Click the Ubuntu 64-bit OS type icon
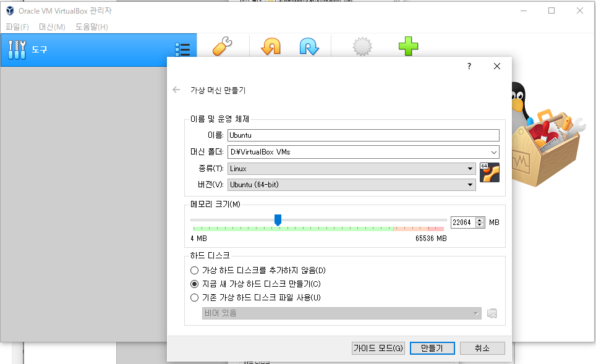596x364 pixels. click(490, 172)
